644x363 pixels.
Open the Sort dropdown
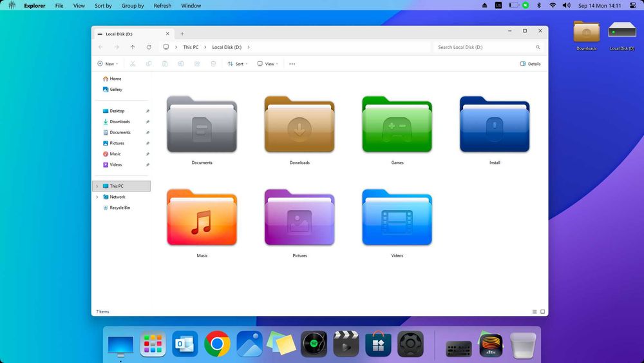pos(238,64)
